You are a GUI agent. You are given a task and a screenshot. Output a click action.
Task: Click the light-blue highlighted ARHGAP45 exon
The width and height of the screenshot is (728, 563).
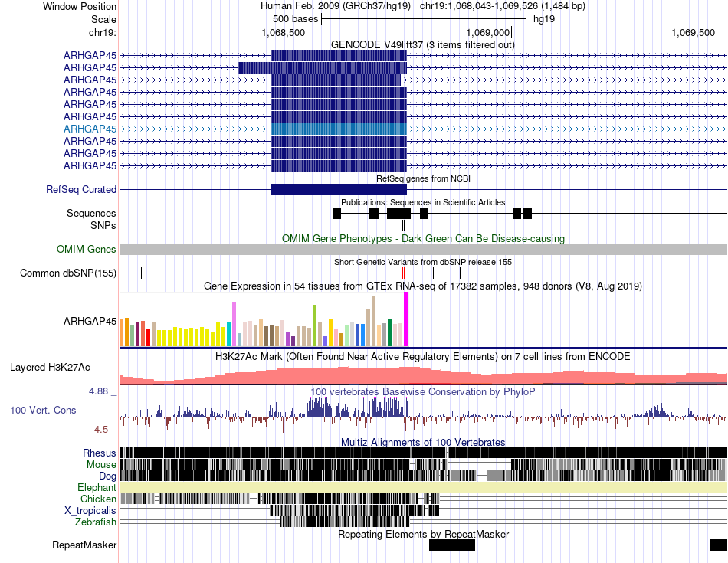pyautogui.click(x=339, y=129)
